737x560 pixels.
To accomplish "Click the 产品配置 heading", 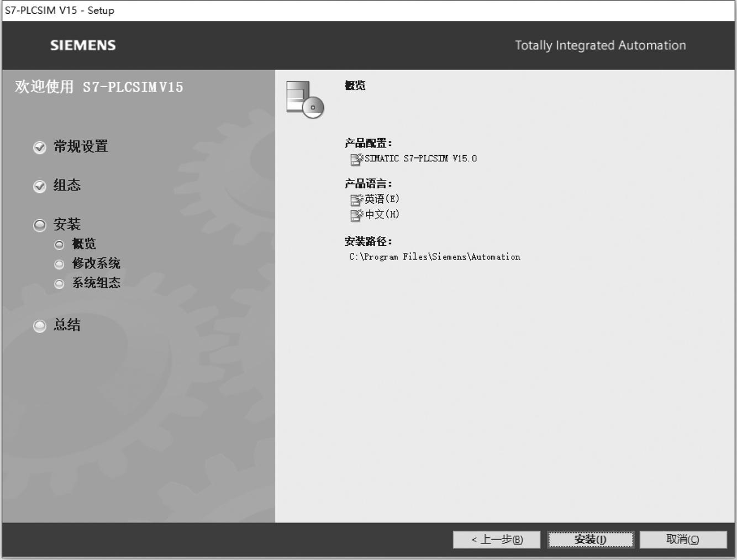I will 368,143.
